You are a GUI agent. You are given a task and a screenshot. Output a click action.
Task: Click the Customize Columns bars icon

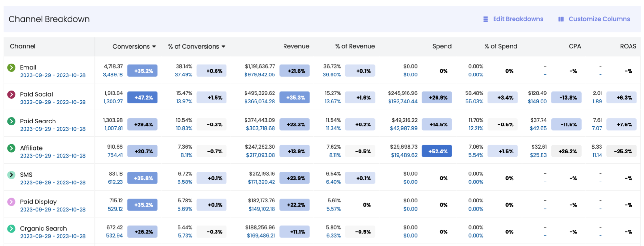pos(561,19)
